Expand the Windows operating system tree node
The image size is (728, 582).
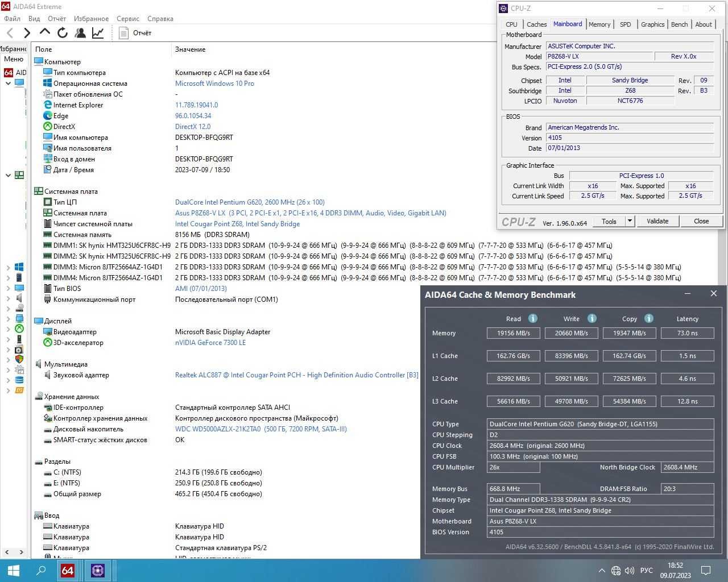pos(8,267)
